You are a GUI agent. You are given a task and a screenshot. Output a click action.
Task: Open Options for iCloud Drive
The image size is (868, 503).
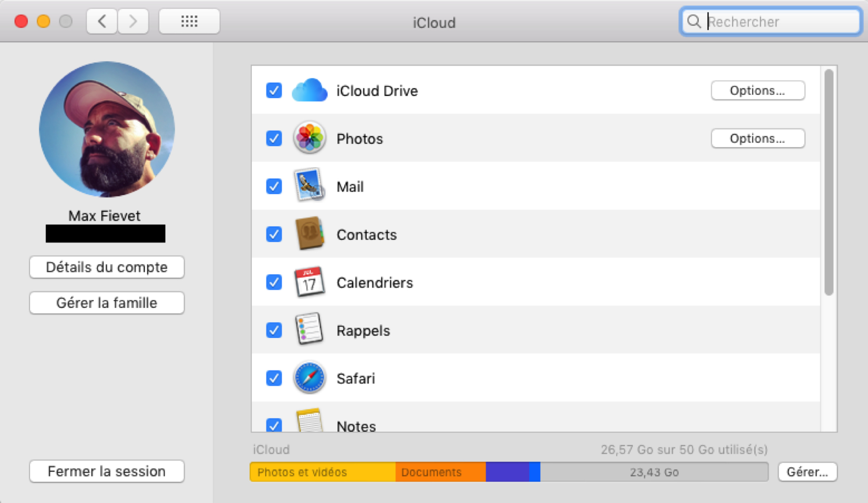coord(758,90)
